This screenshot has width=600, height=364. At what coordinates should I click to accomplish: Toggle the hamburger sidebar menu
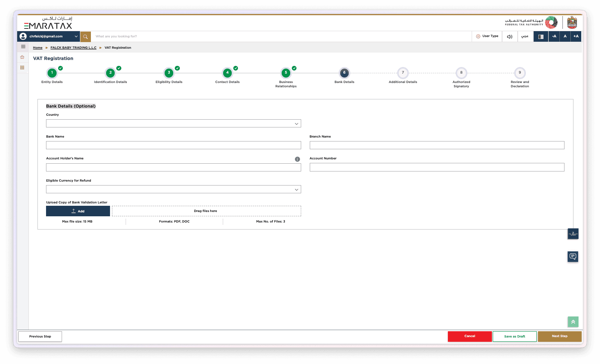click(23, 46)
